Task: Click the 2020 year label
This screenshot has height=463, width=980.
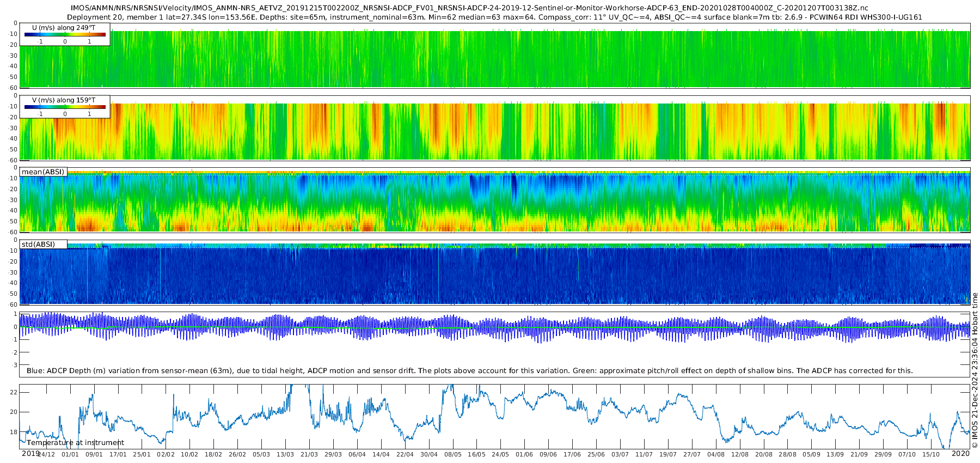Action: (960, 454)
